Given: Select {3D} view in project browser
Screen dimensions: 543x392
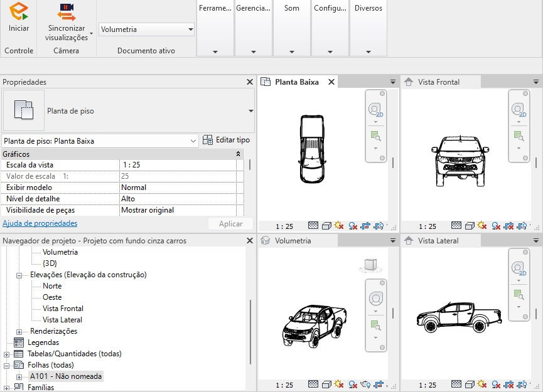Looking at the screenshot, I should (50, 263).
